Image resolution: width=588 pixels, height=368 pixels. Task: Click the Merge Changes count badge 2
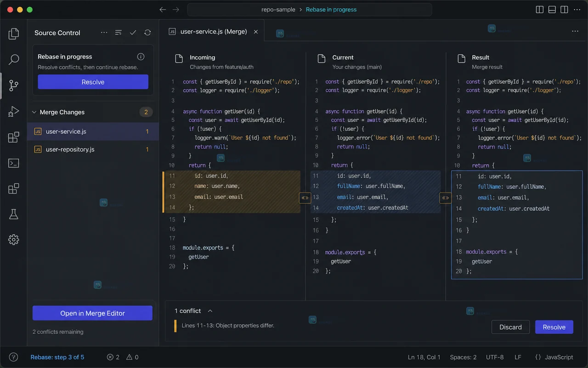(x=146, y=112)
